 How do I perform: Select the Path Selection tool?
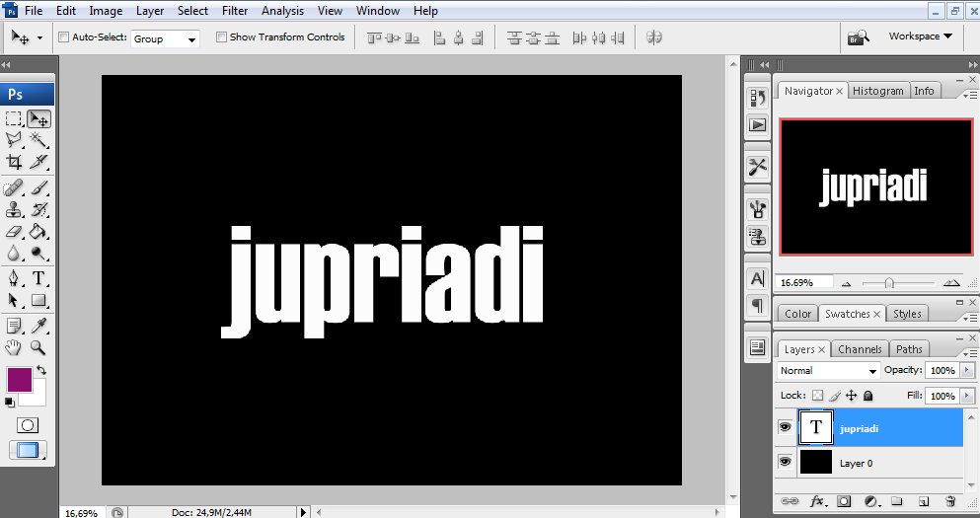14,301
